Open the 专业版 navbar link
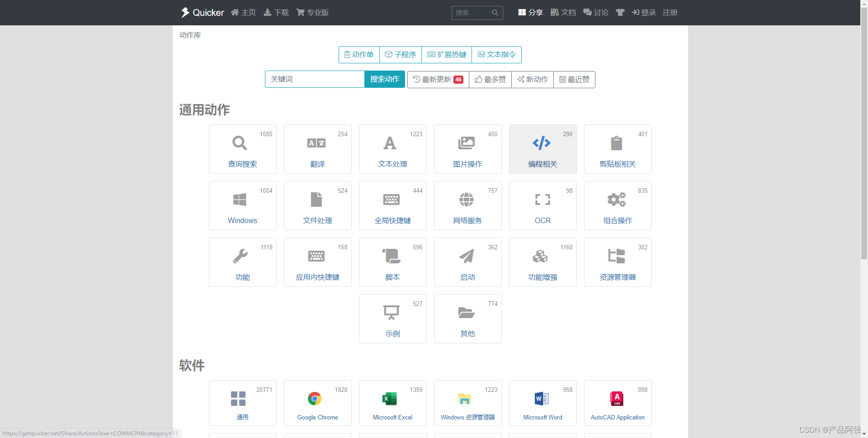This screenshot has height=438, width=868. point(312,12)
